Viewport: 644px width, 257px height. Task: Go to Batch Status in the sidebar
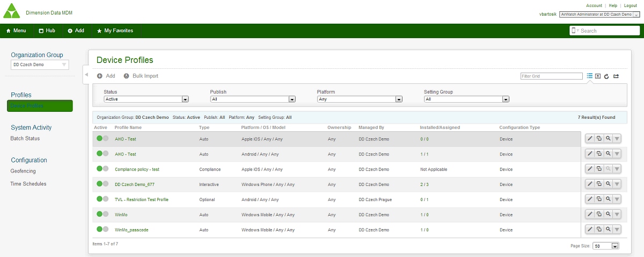(x=25, y=138)
